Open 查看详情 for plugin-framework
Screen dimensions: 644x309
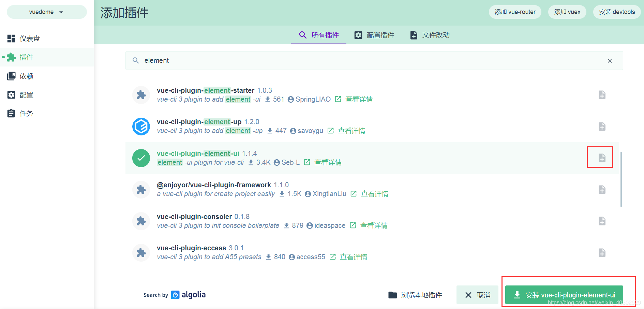coord(375,194)
